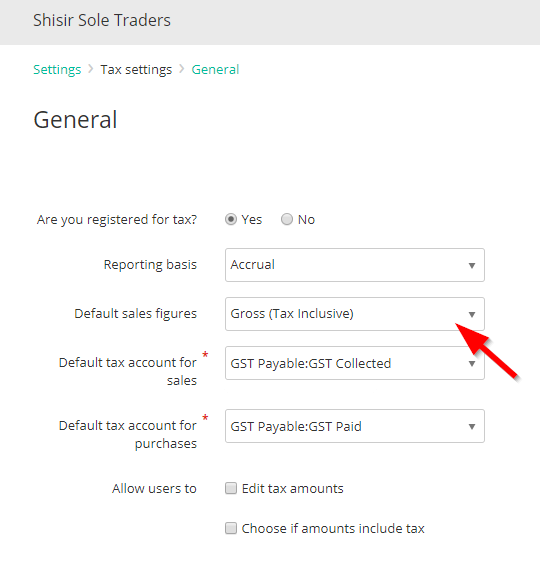Click the Shisir Sole Traders company title
This screenshot has height=565, width=540.
pos(102,20)
